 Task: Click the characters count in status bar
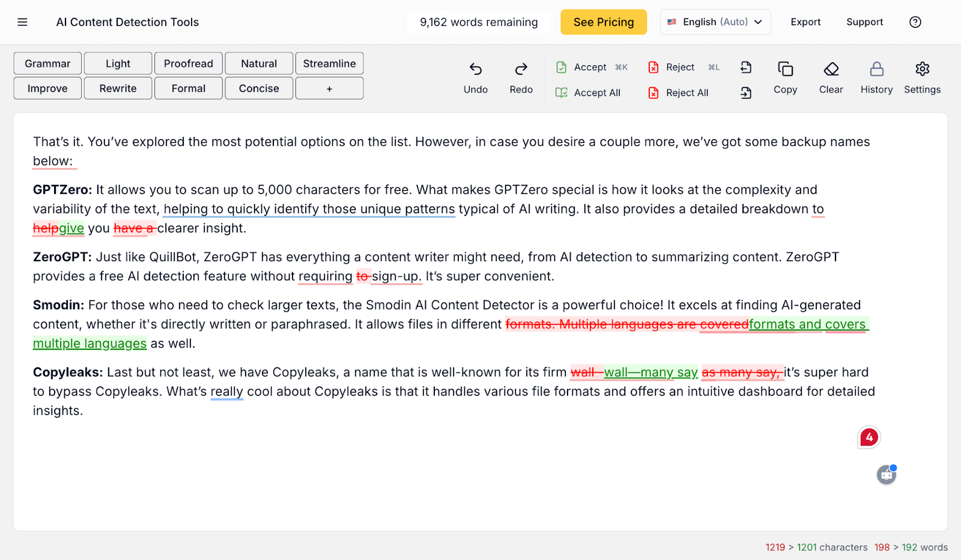coord(816,547)
